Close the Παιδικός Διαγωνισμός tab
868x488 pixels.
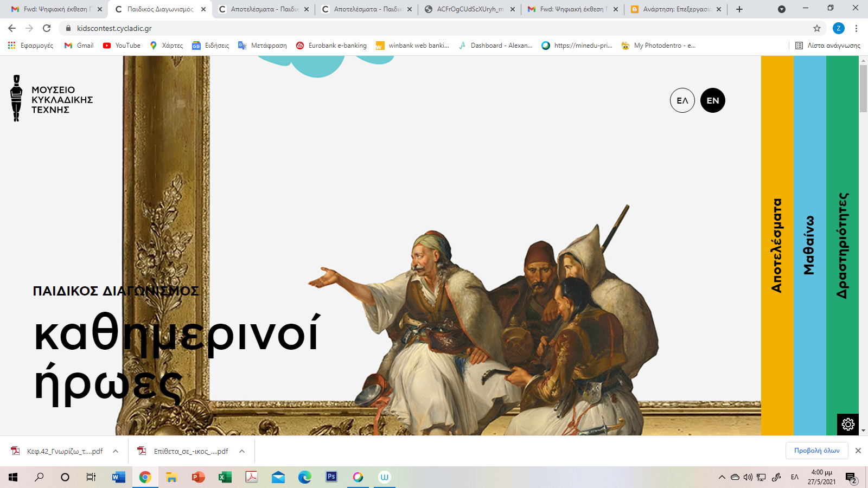tap(203, 9)
